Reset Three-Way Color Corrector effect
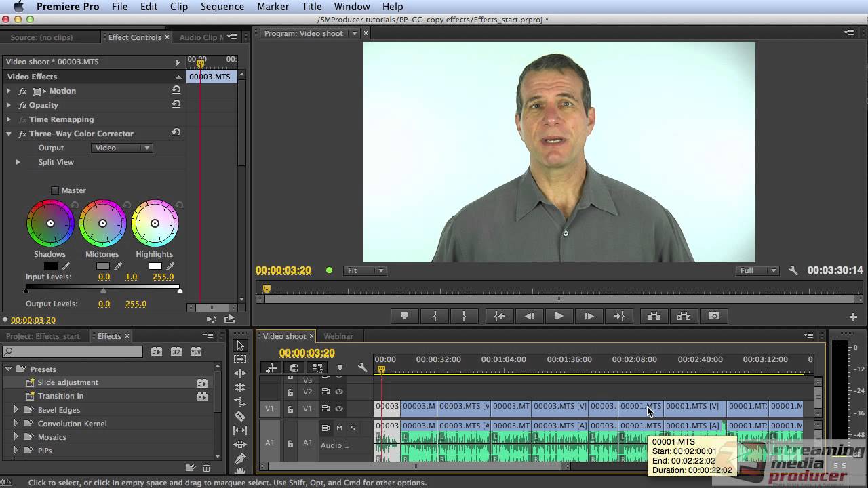 176,133
